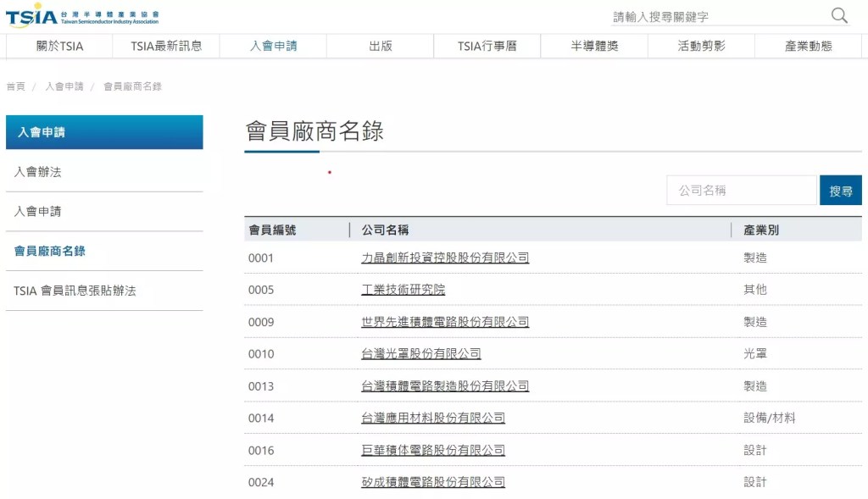Open 工業技術研究院 company link
This screenshot has width=868, height=499.
[403, 290]
